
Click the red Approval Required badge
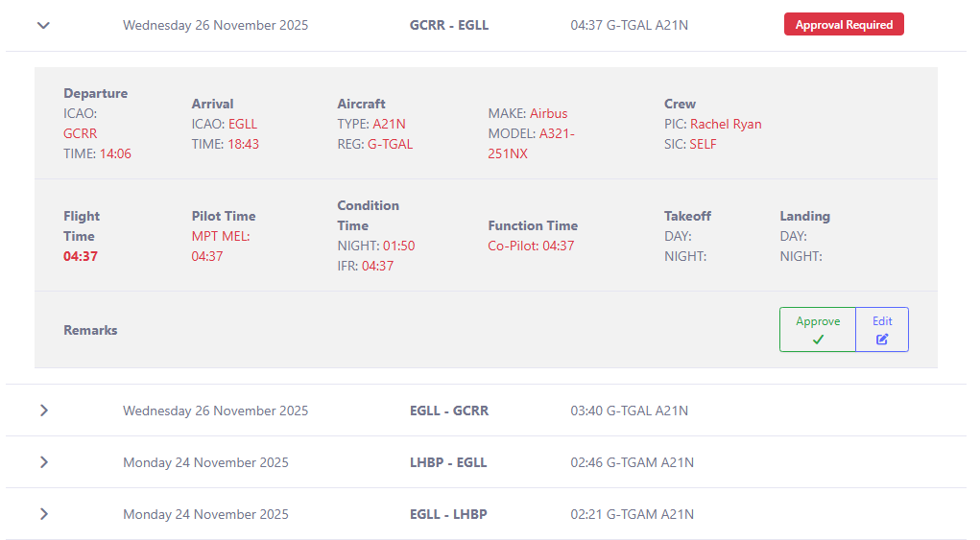(844, 25)
